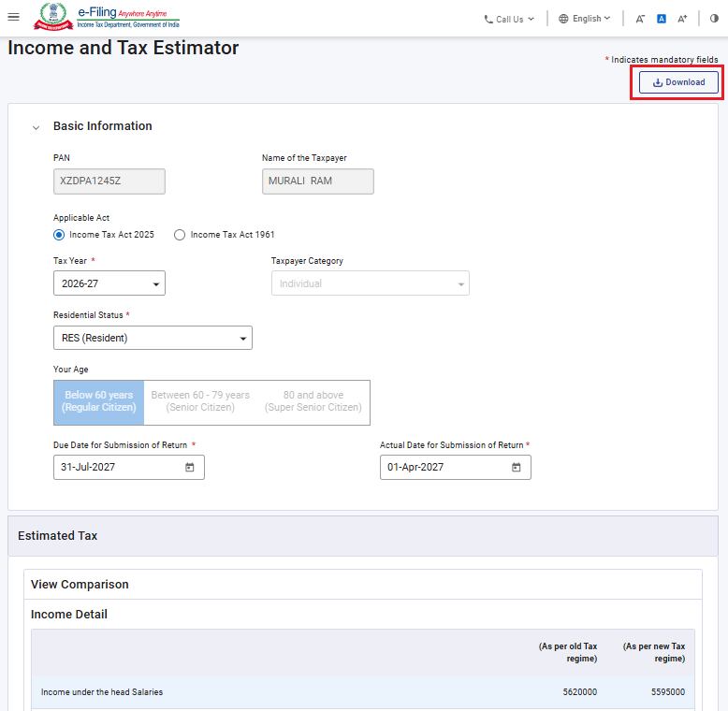Image resolution: width=728 pixels, height=711 pixels.
Task: Open the Taxpayer Category Individual dropdown
Action: (371, 283)
